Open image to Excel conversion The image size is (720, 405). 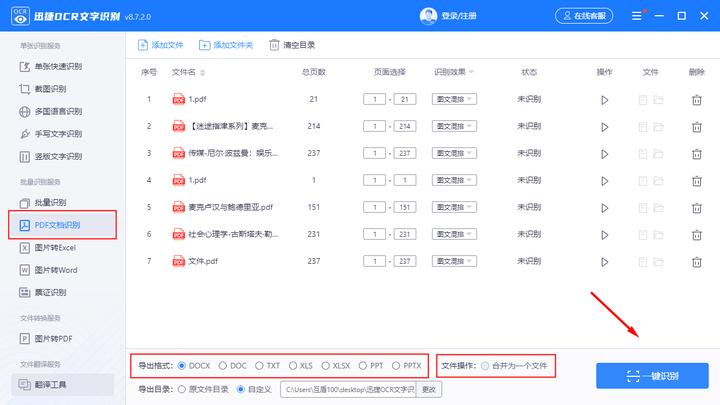tap(47, 248)
